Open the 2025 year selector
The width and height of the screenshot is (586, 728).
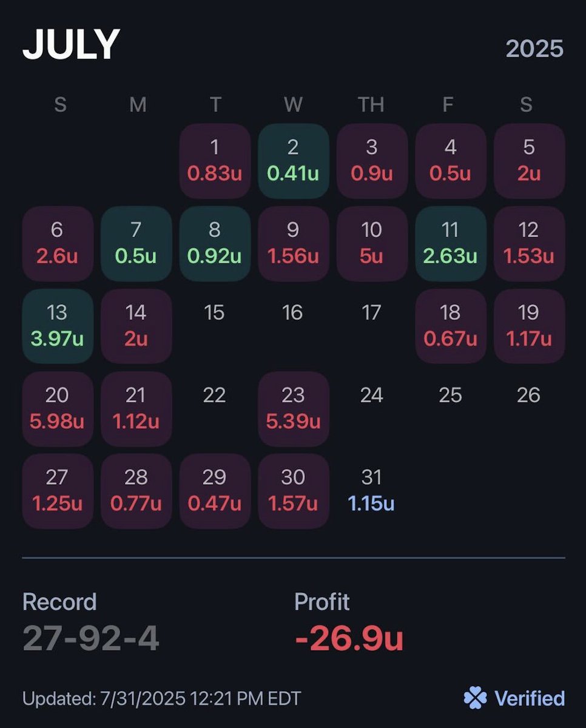534,49
